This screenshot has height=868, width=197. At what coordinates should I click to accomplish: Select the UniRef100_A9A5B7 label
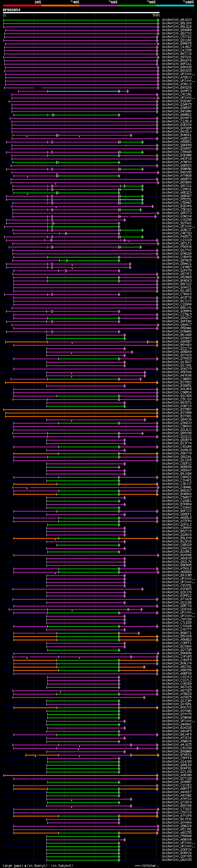click(176, 342)
